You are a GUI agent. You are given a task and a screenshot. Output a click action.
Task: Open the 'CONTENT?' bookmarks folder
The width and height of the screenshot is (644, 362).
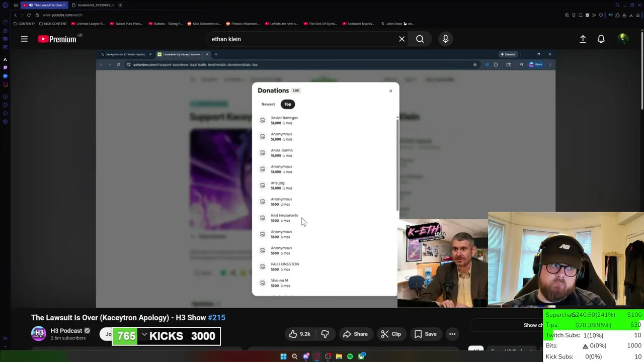[x=24, y=24]
